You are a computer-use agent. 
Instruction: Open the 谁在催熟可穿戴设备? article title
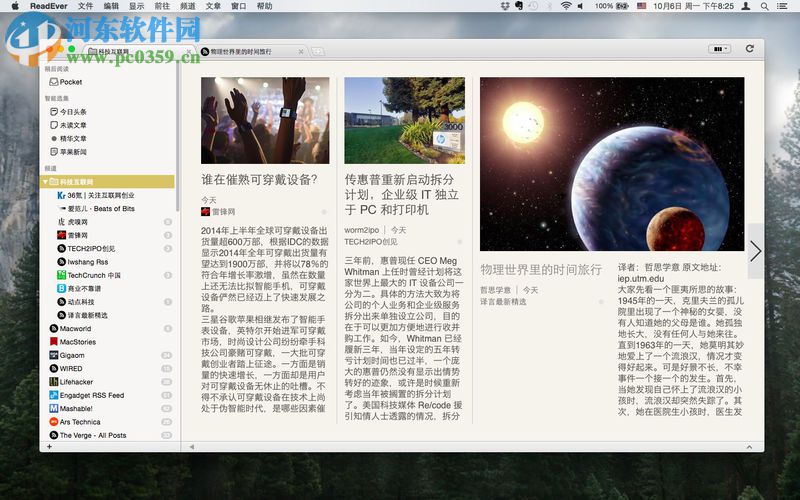pos(259,180)
